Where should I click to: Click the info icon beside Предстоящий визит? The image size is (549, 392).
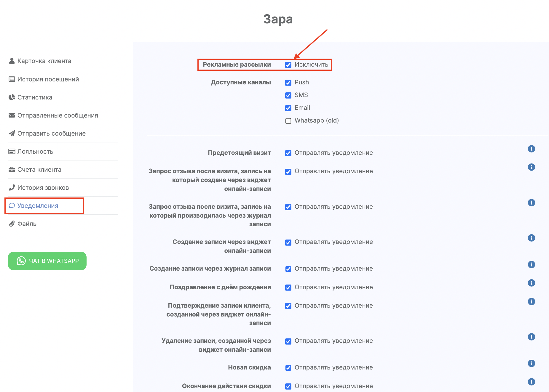pos(531,149)
